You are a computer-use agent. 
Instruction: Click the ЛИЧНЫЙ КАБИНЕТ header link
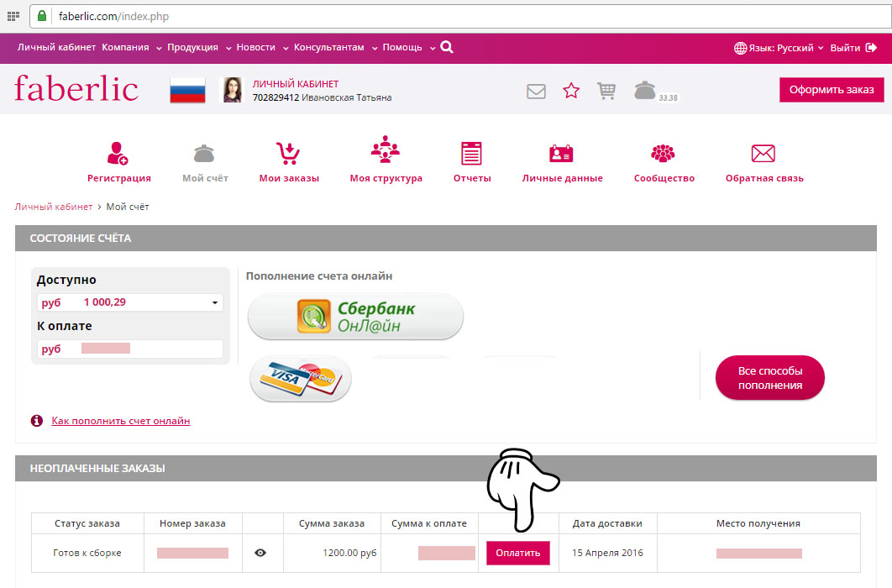click(x=296, y=84)
